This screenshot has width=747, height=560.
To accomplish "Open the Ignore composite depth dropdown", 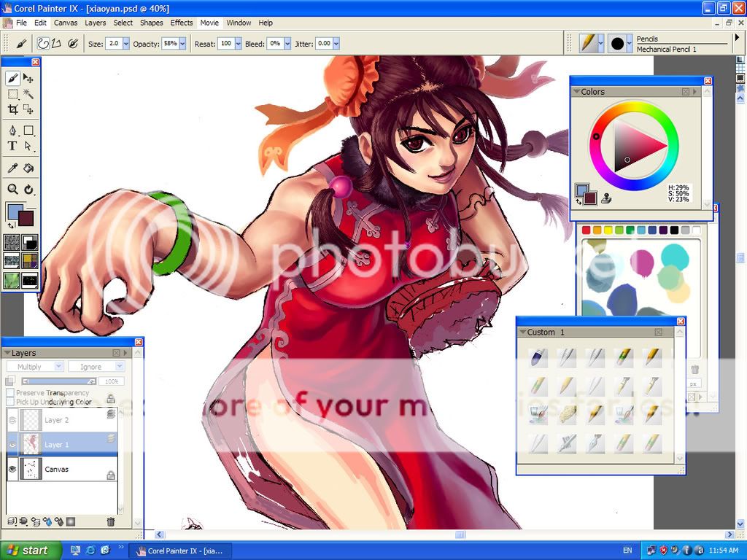I will (96, 366).
